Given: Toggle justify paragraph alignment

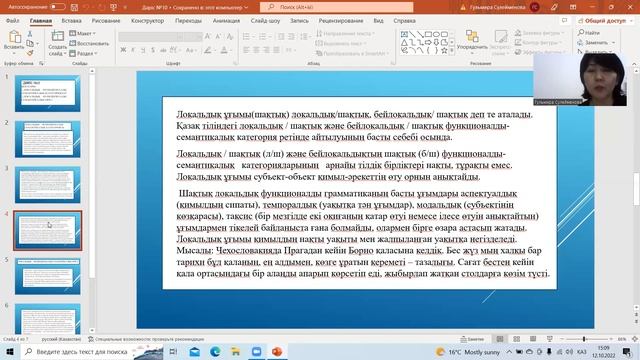Looking at the screenshot, I should [x=276, y=50].
